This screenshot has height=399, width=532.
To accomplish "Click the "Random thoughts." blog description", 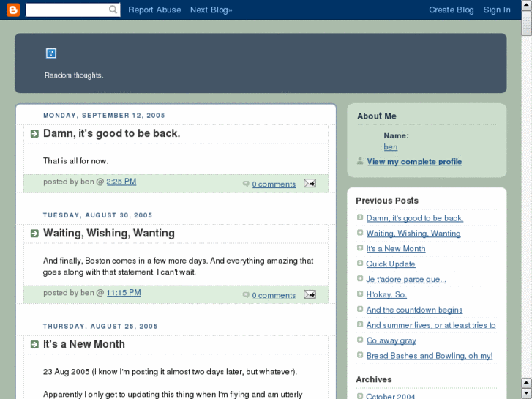I will (74, 75).
